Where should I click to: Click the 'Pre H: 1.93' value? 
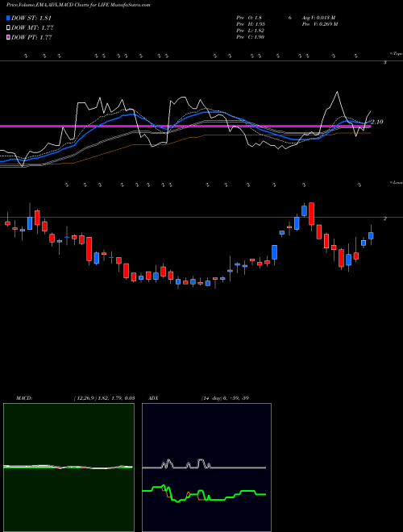click(x=251, y=24)
